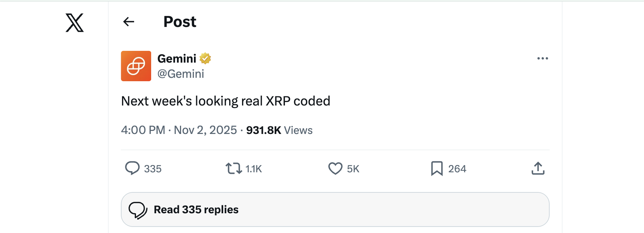Click the reply speech bubble icon
Viewport: 644px width, 233px height.
(132, 168)
